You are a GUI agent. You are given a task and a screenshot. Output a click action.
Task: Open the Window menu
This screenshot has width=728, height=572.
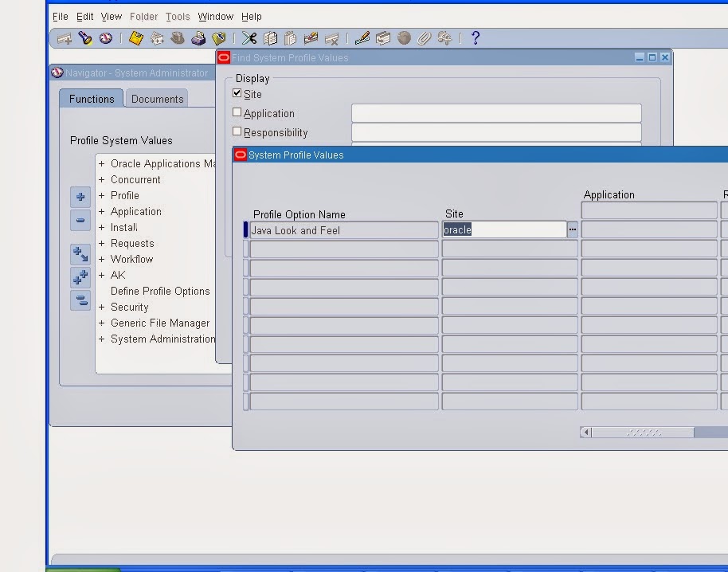point(215,17)
